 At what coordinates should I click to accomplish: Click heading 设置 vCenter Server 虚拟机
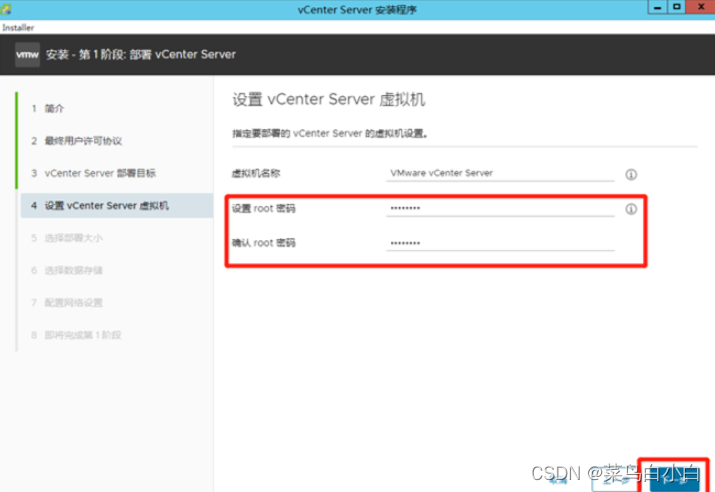(329, 99)
